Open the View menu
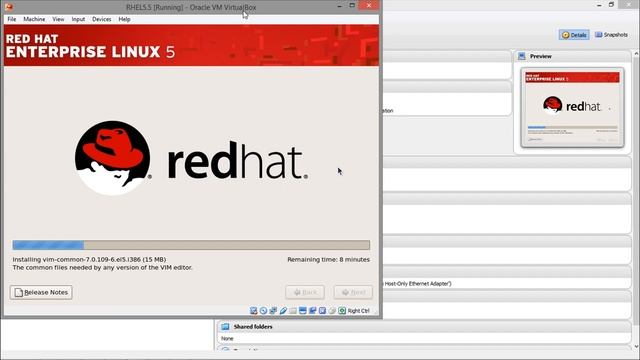The width and height of the screenshot is (640, 360). (58, 19)
